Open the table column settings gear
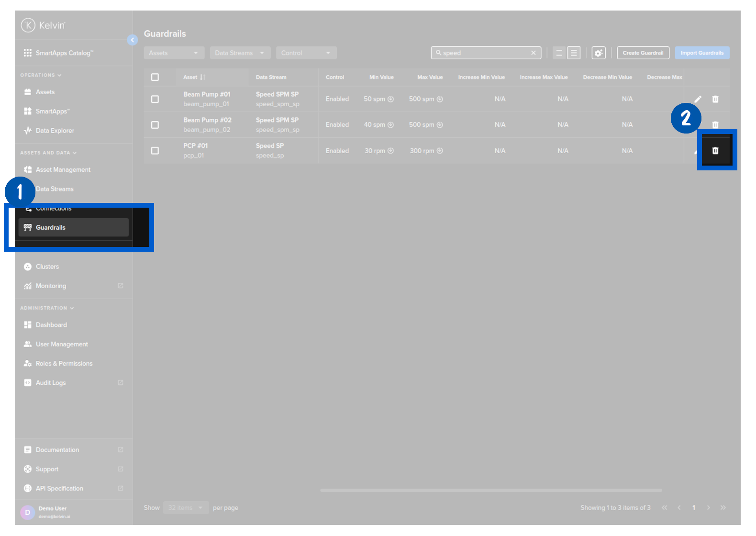The width and height of the screenshot is (756, 536). click(x=598, y=53)
